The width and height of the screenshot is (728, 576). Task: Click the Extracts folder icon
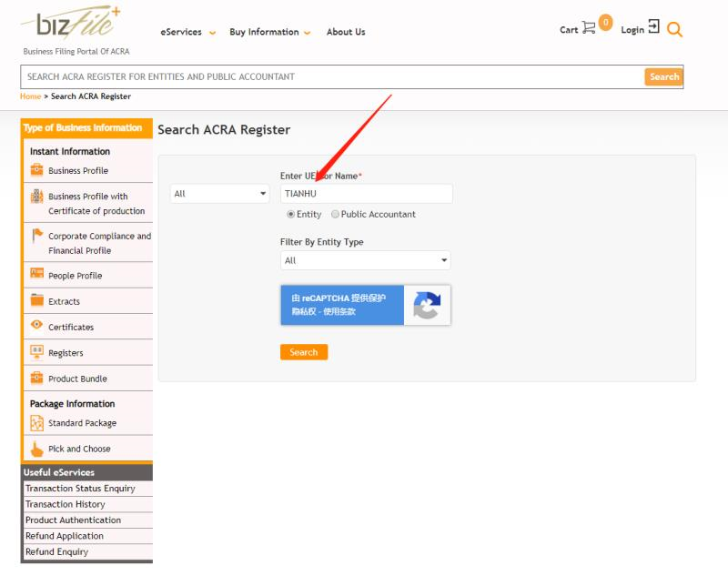36,300
